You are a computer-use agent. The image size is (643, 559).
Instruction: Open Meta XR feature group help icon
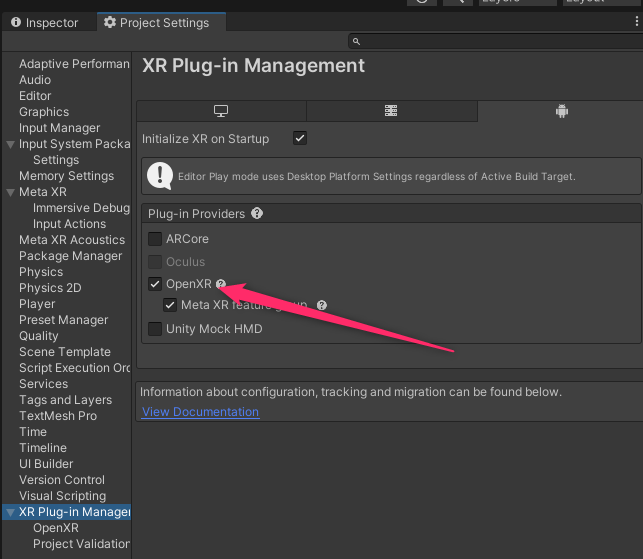(322, 305)
